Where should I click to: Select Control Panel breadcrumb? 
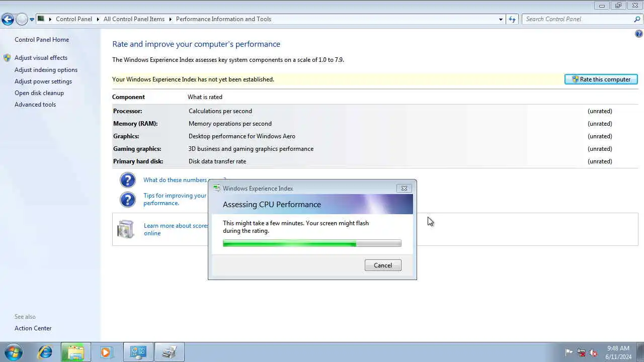click(74, 19)
